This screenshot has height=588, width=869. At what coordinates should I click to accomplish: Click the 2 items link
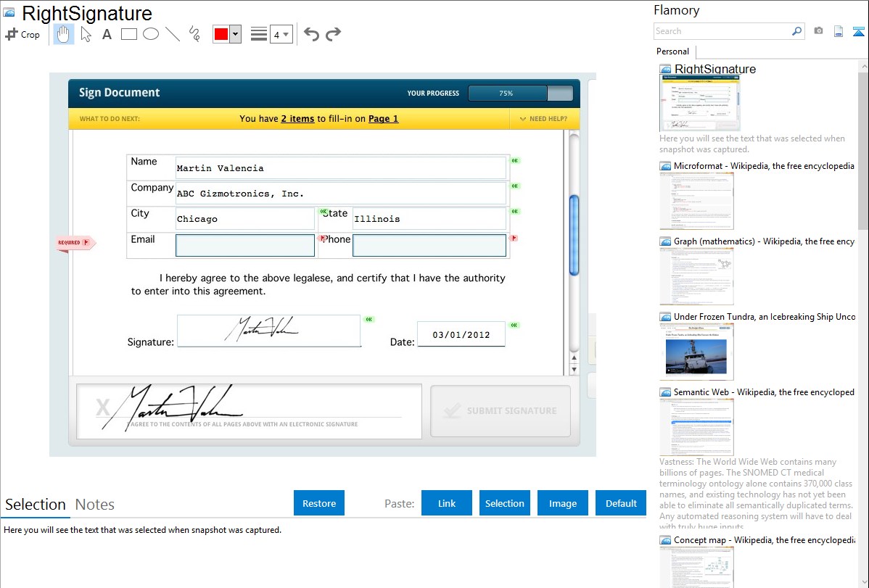(297, 119)
